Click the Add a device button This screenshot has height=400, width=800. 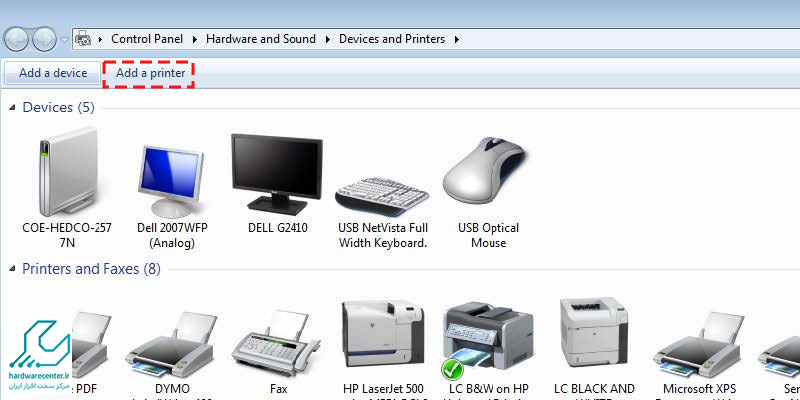(53, 73)
